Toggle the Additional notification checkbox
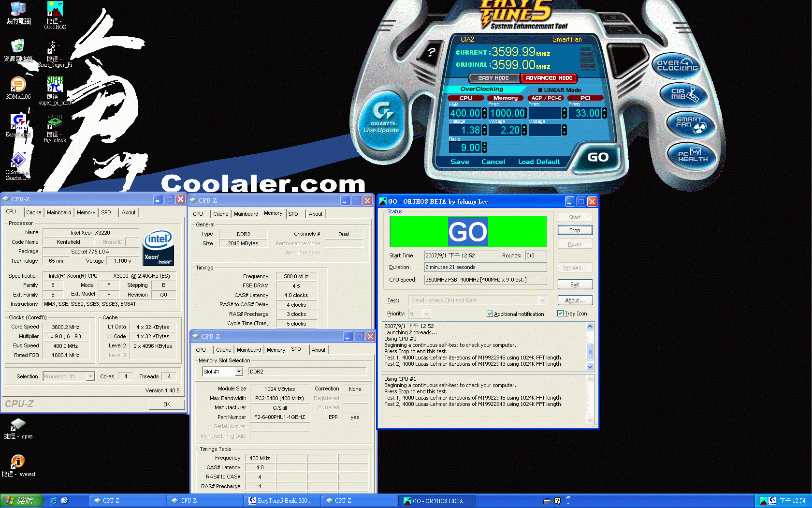The image size is (812, 508). coord(490,314)
